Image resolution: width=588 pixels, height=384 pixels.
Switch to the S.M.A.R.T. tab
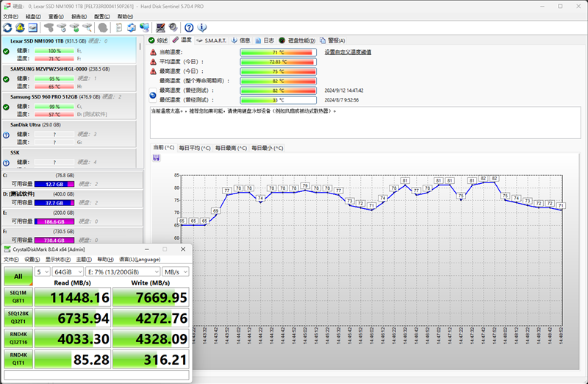click(x=212, y=40)
